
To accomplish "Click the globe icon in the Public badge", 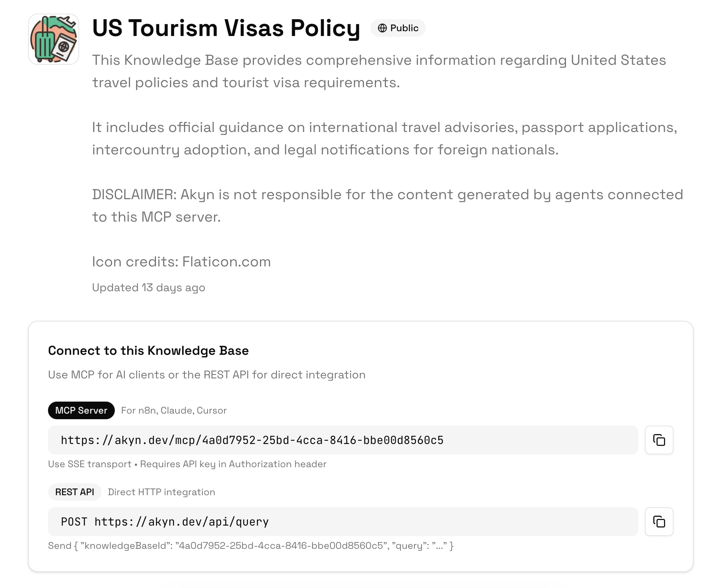I will click(x=382, y=28).
